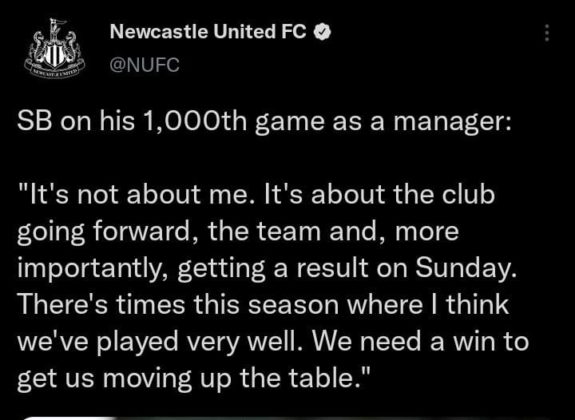
Task: Open the Newcastle United FC display name
Action: pyautogui.click(x=208, y=32)
